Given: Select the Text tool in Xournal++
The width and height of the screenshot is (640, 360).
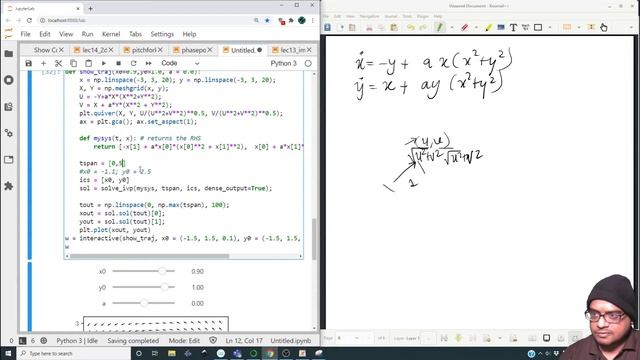Looking at the screenshot, I should 513,27.
